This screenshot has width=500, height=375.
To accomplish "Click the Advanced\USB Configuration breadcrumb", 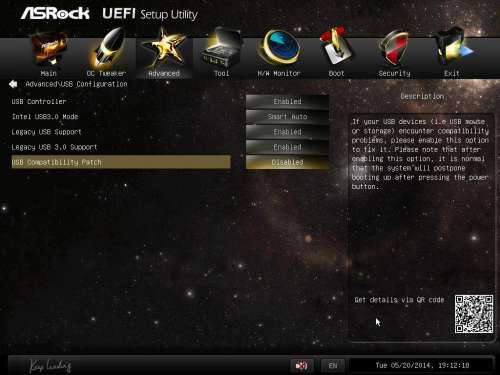I will pos(76,84).
